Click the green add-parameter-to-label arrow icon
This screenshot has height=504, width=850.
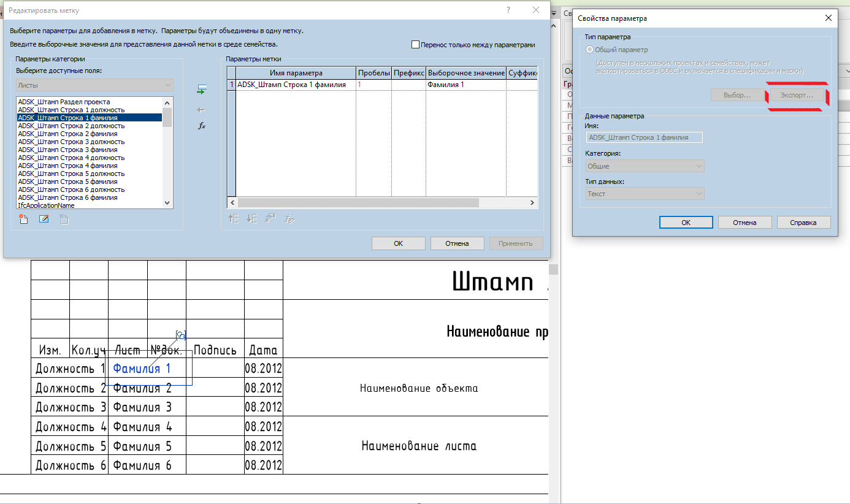point(201,90)
